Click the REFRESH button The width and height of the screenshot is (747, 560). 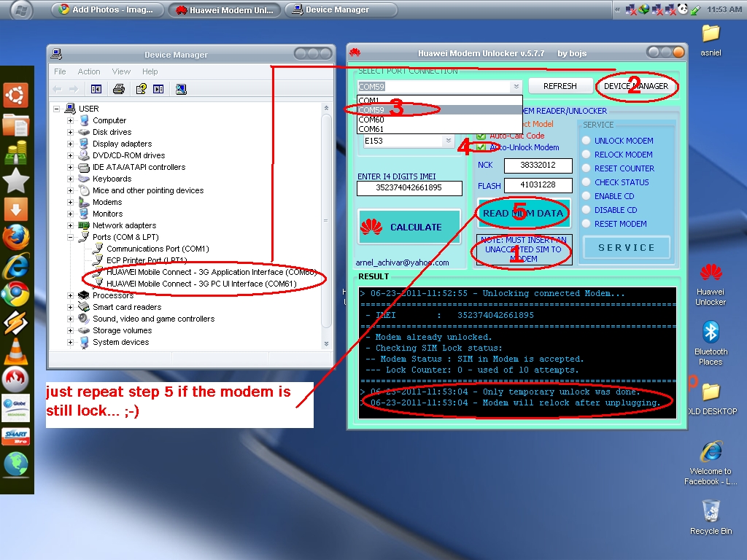pos(560,85)
